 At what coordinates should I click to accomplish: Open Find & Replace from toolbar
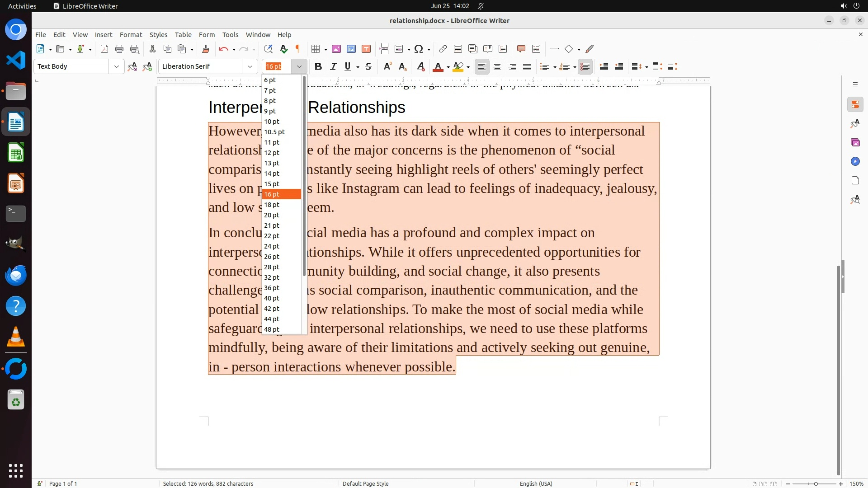coord(268,49)
